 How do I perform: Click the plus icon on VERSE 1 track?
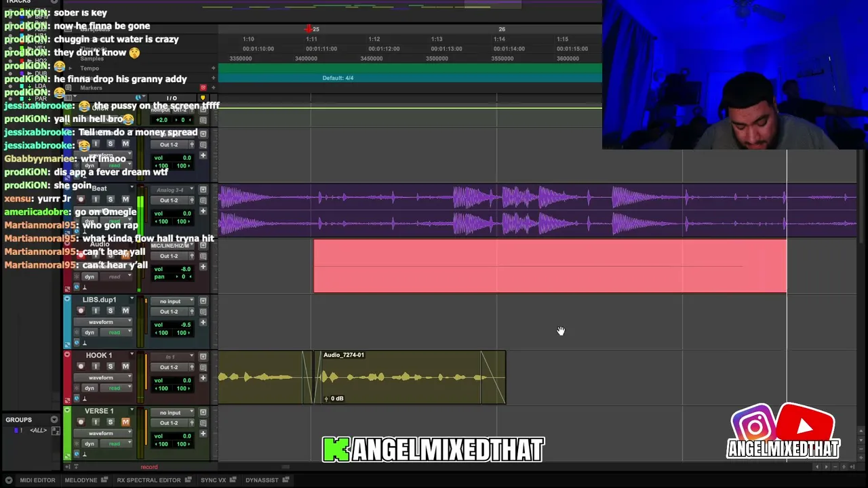point(203,434)
